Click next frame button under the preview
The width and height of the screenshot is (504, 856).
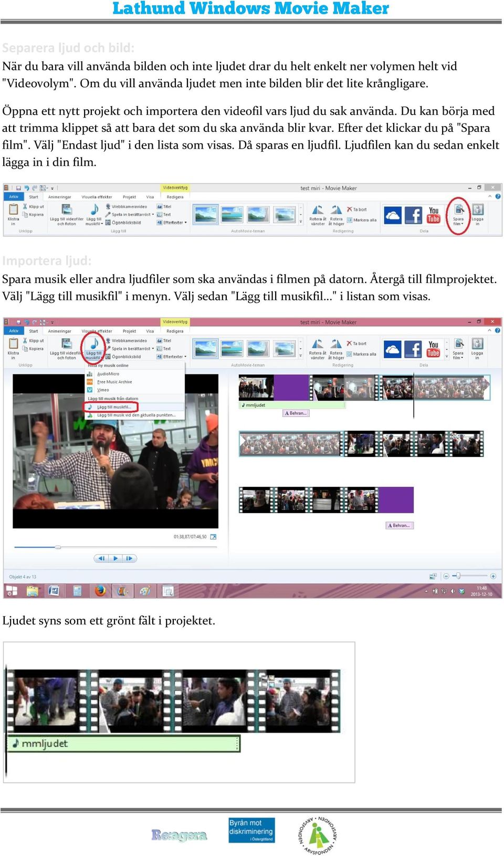129,558
